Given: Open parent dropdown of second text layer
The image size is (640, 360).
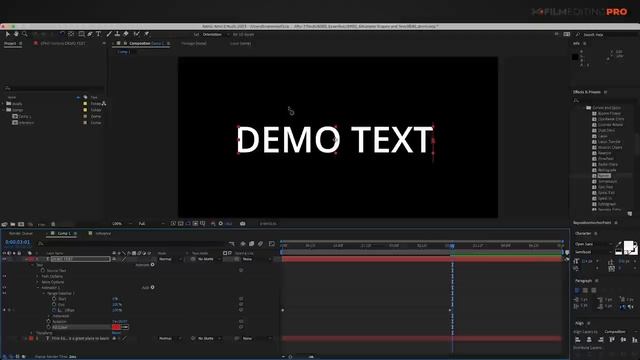Looking at the screenshot, I should pyautogui.click(x=256, y=338).
